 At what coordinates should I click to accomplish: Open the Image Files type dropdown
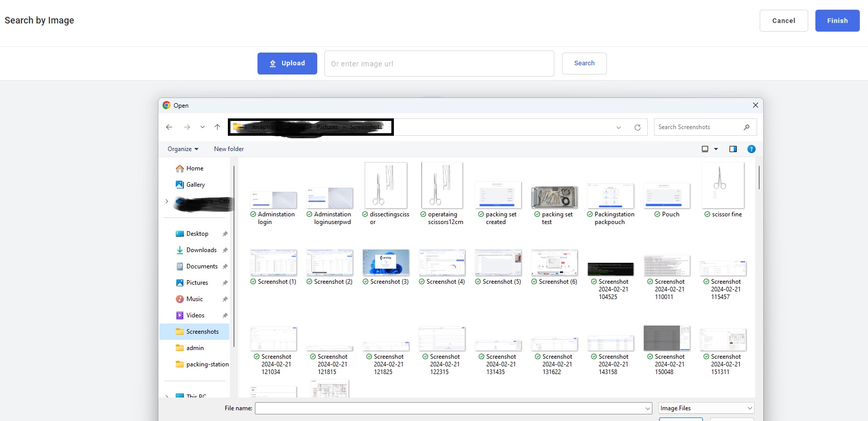pos(707,408)
